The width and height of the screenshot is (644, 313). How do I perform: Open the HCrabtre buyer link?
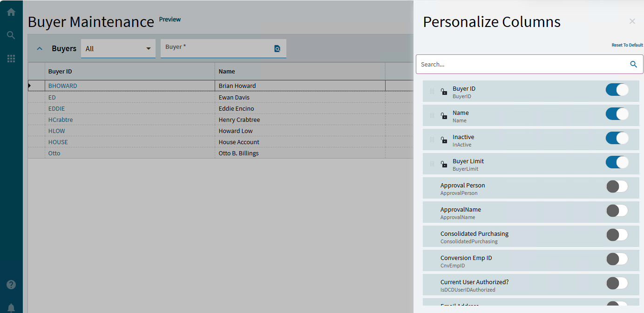coord(61,120)
